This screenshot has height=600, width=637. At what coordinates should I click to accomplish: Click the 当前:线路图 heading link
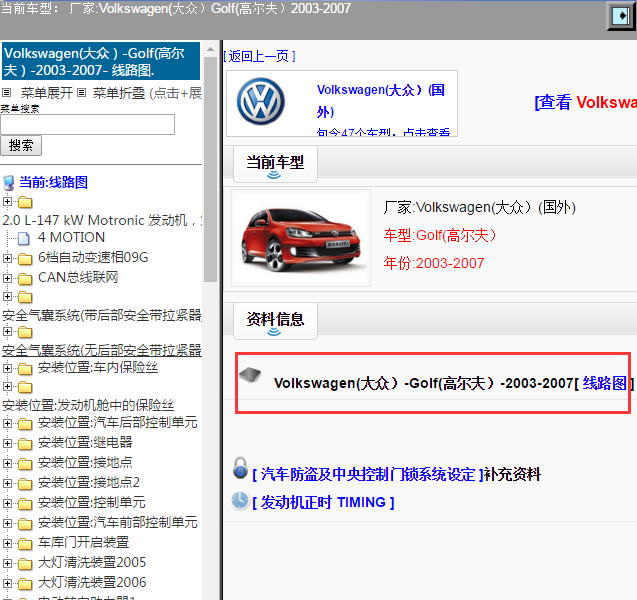point(53,182)
